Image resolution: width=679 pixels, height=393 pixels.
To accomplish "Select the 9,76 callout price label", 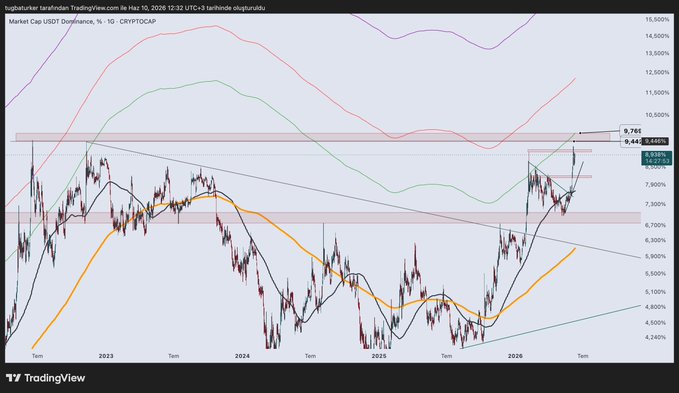I will pos(631,130).
